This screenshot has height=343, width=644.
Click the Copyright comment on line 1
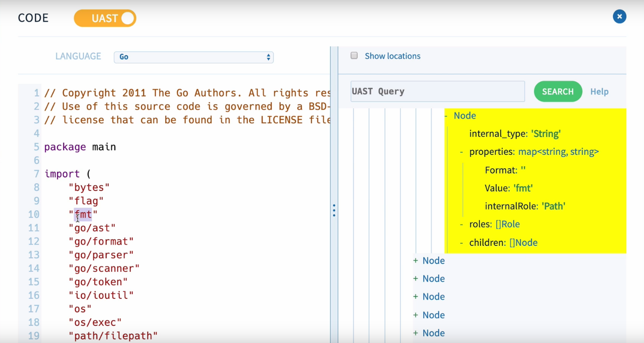[187, 93]
